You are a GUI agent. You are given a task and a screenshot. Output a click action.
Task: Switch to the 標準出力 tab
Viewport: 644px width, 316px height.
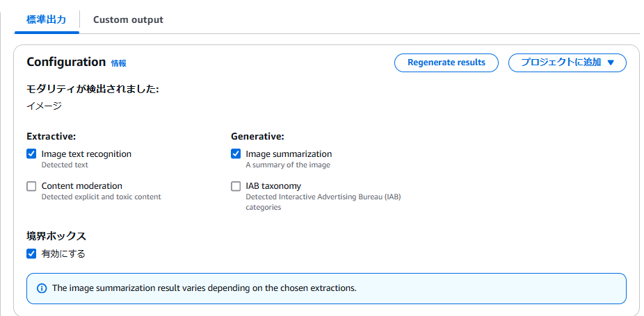46,19
